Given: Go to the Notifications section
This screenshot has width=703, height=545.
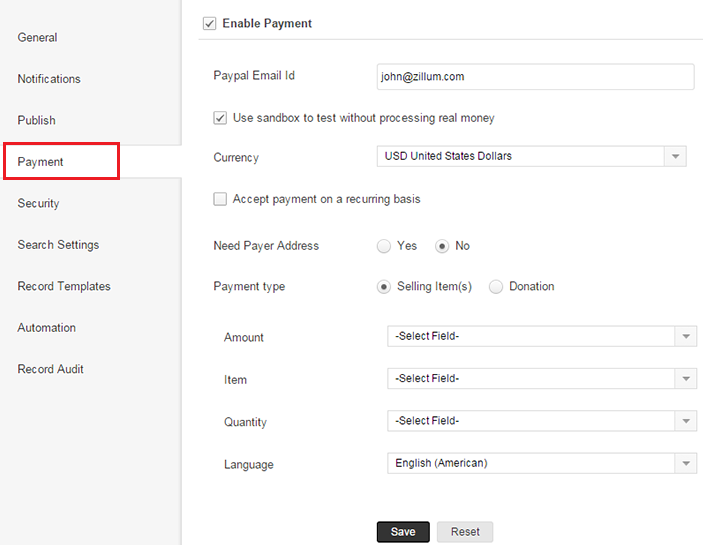Looking at the screenshot, I should point(49,79).
